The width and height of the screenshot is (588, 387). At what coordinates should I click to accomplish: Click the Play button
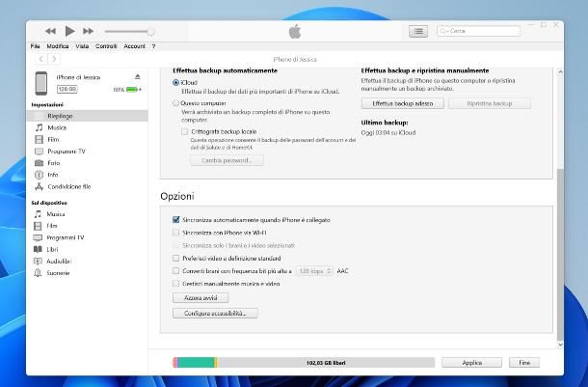[69, 31]
